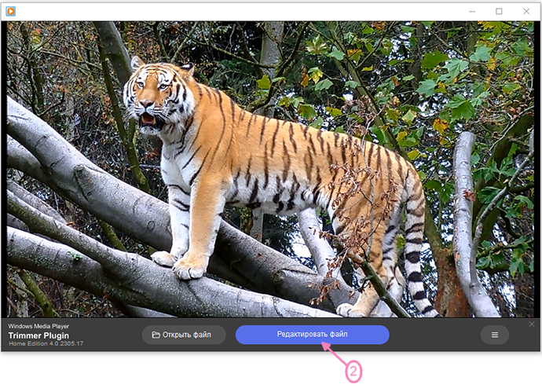Close the Trimmer Plugin panel
This screenshot has height=392, width=542.
532,324
